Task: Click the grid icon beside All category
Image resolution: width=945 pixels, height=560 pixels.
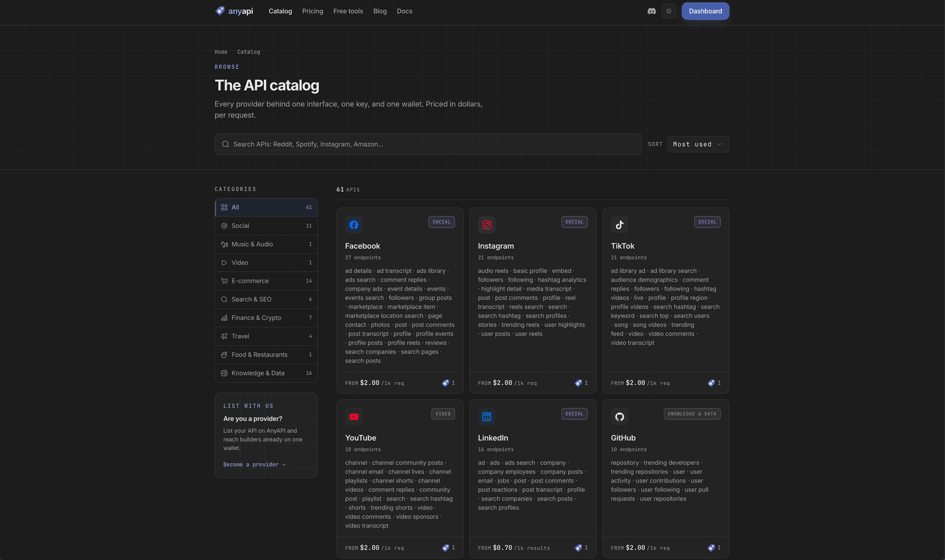Action: click(224, 207)
